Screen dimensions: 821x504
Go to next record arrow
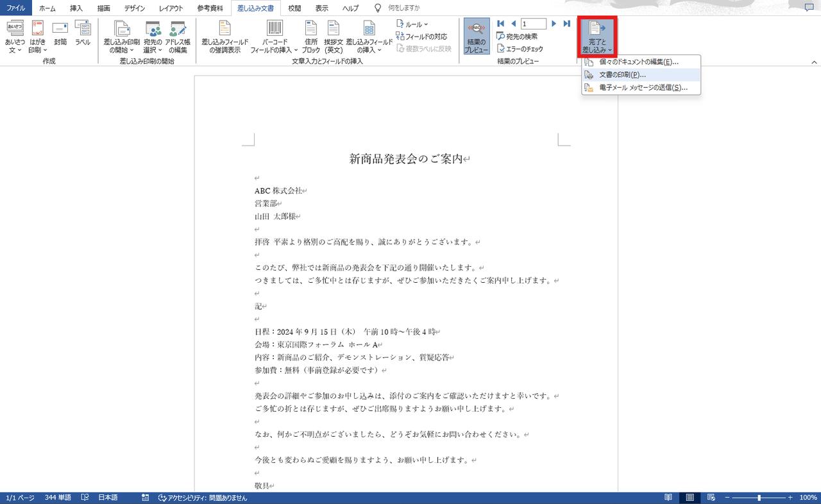(x=554, y=24)
